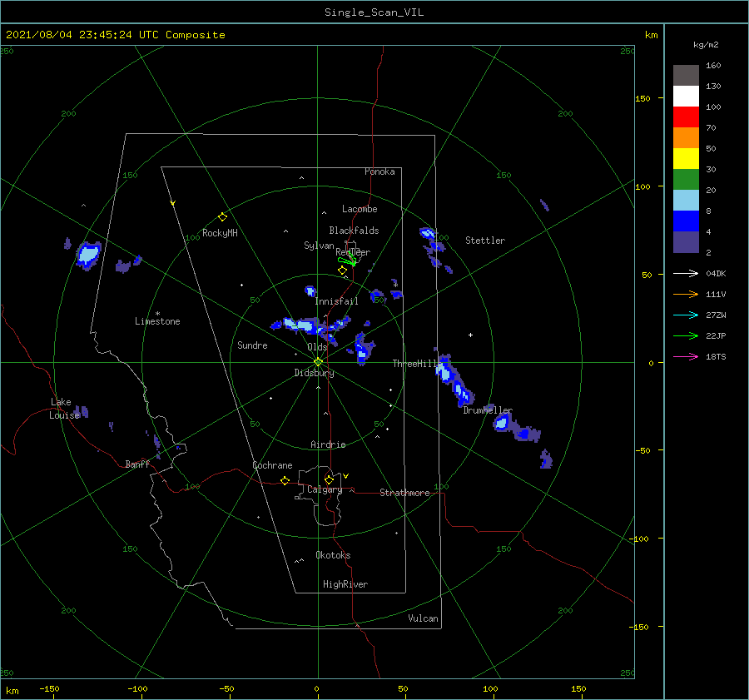Click the green storm track near RedDeer
The image size is (749, 700).
click(x=347, y=261)
